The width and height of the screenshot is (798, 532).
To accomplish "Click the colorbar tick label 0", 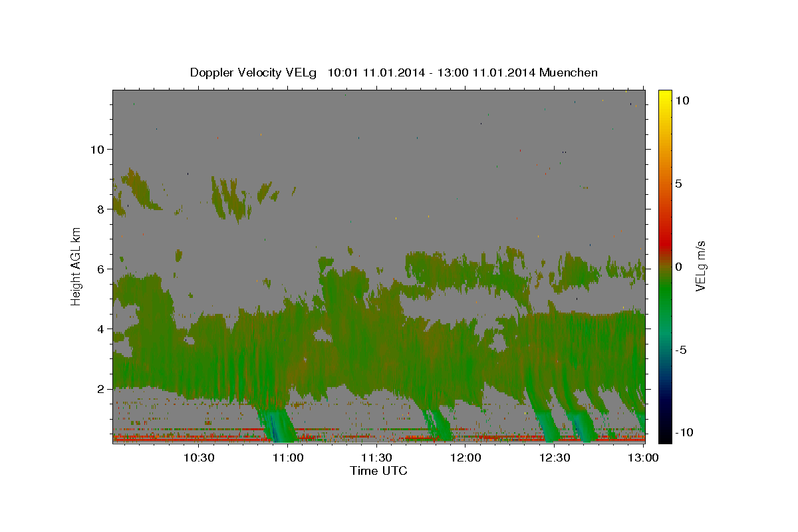I will coord(678,267).
